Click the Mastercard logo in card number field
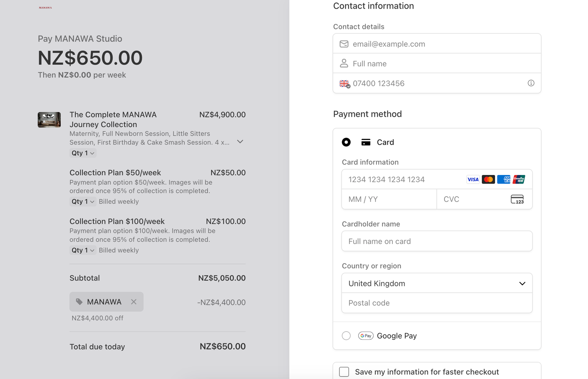Screen dimensions: 588x379 (x=488, y=180)
